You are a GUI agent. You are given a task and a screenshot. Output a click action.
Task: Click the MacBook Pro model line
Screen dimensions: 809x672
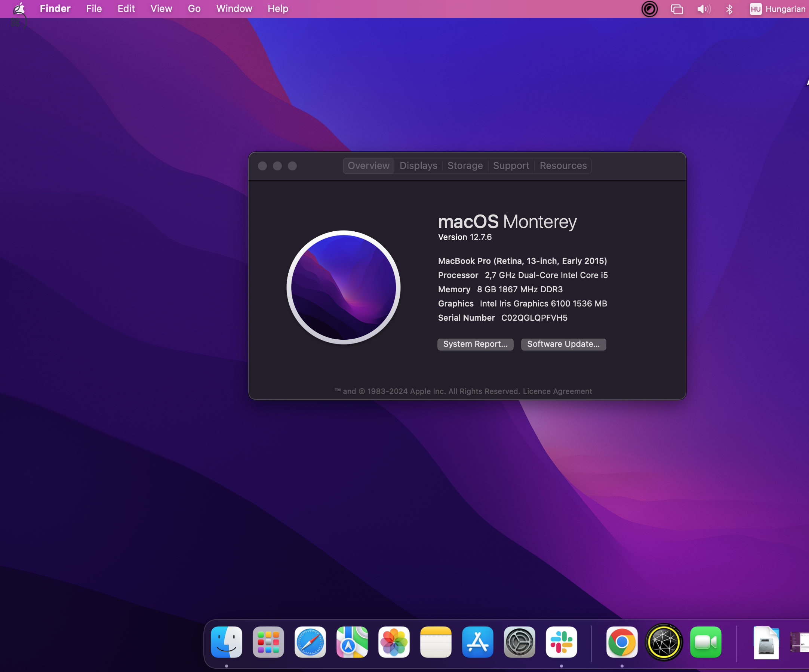click(523, 261)
